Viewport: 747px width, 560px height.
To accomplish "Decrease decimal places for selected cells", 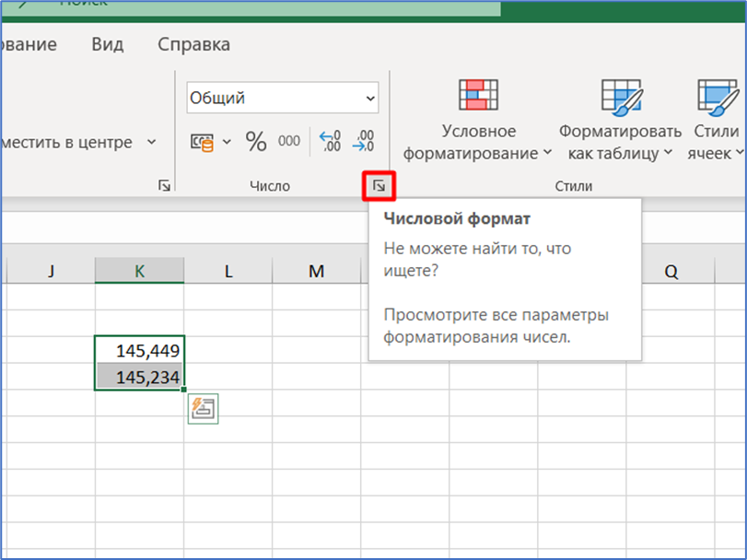I will pyautogui.click(x=365, y=140).
